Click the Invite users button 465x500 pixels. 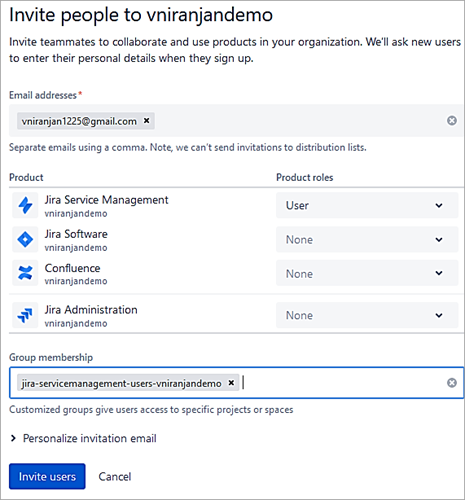[47, 476]
